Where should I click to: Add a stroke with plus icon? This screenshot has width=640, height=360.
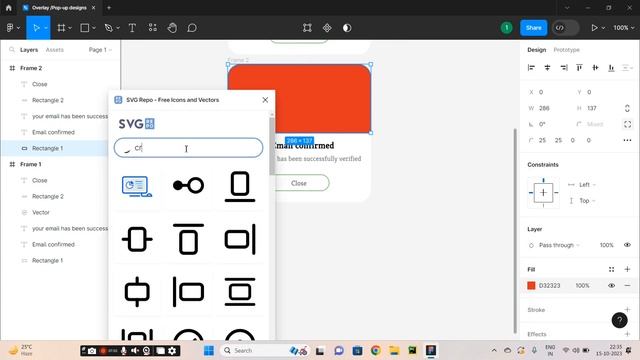click(627, 309)
